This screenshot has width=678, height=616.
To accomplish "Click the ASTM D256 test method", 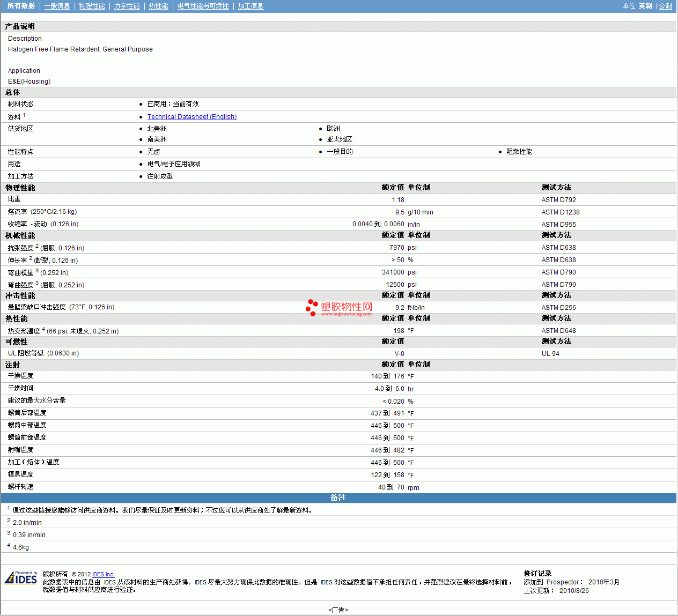I will coord(559,308).
